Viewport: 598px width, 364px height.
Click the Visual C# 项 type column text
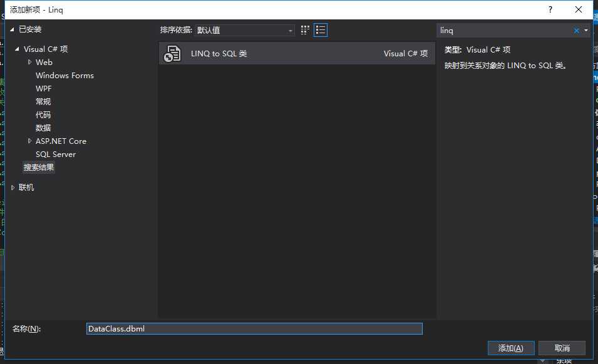(406, 54)
